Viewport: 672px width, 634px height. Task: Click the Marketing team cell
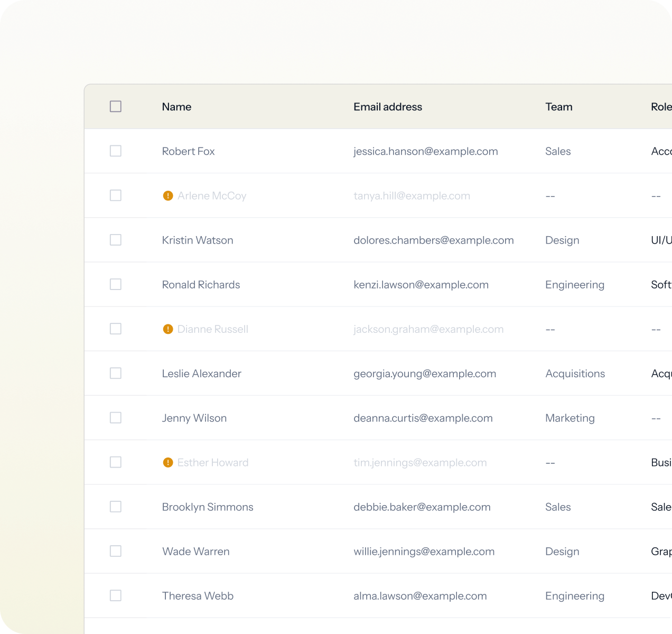coord(570,418)
